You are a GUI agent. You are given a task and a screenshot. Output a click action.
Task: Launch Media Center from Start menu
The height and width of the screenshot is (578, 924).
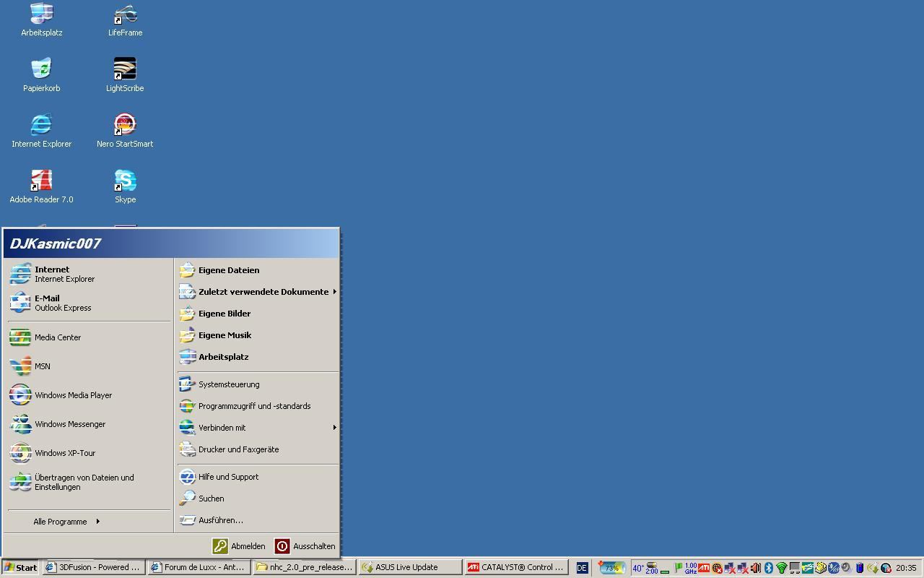(x=89, y=337)
